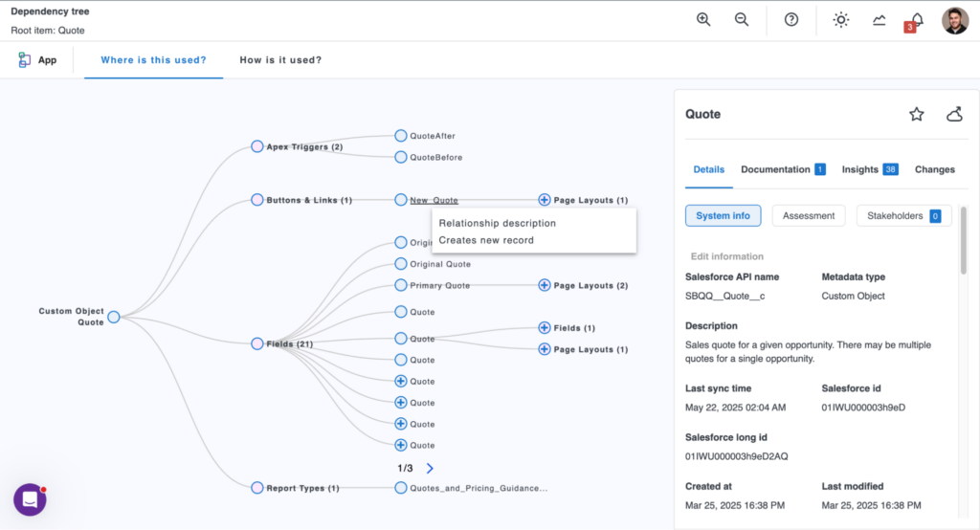Go to next page of fields list
The height and width of the screenshot is (530, 980).
pos(430,468)
